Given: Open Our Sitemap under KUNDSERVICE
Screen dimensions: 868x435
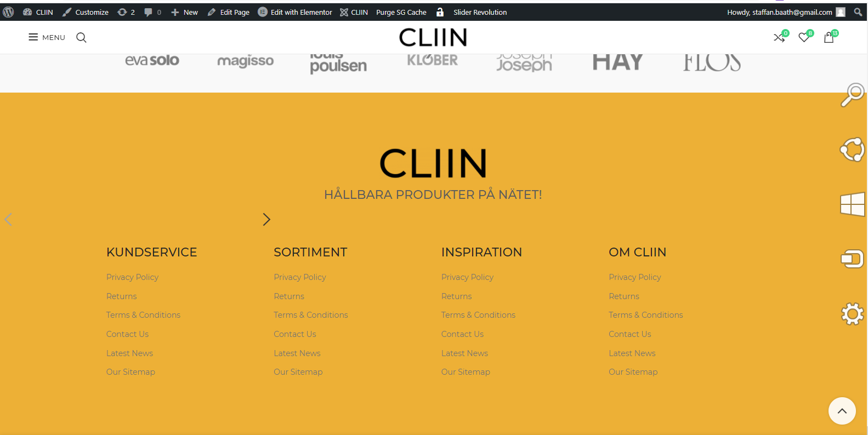Looking at the screenshot, I should pyautogui.click(x=131, y=372).
